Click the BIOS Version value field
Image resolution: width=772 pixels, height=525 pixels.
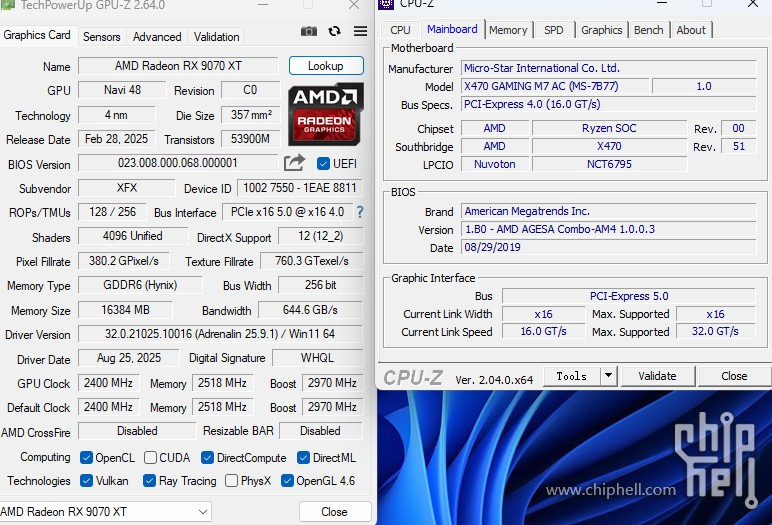point(177,163)
